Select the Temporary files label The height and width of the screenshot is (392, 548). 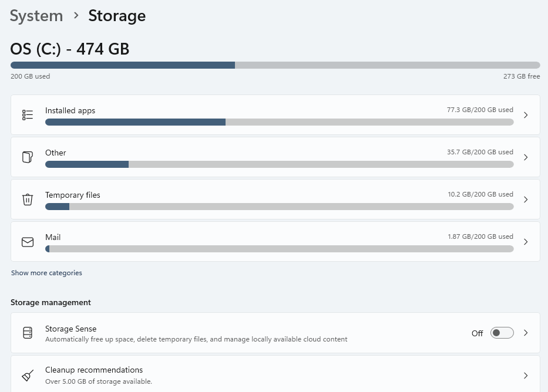(x=73, y=195)
